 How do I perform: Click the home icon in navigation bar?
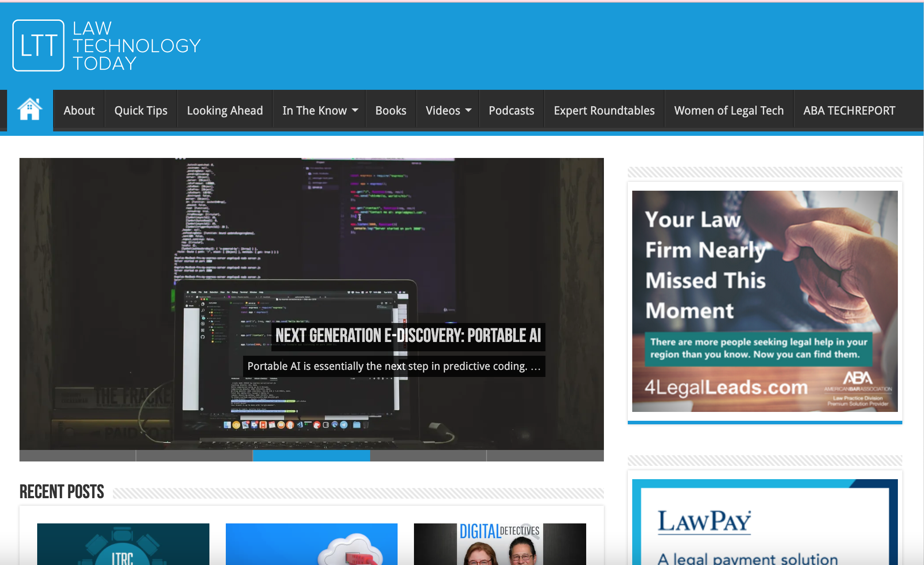[x=30, y=110]
